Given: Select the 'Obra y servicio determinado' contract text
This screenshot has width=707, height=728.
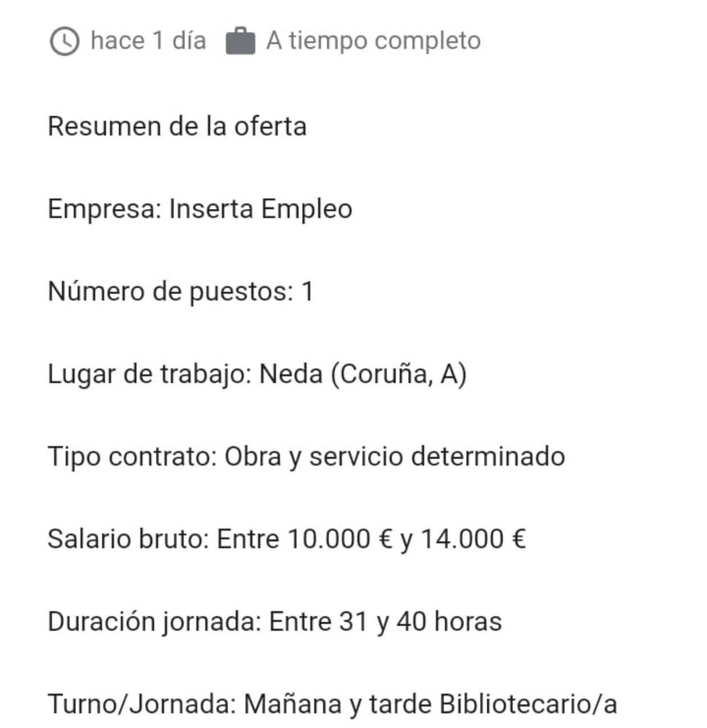Looking at the screenshot, I should [394, 457].
